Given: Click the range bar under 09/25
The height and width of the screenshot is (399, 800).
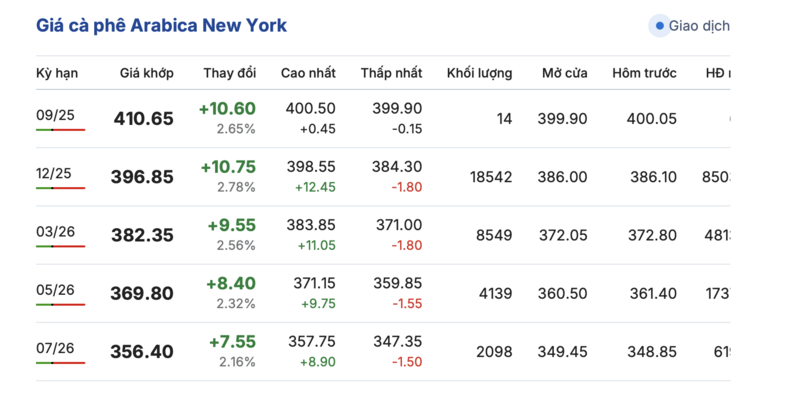Looking at the screenshot, I should [60, 130].
